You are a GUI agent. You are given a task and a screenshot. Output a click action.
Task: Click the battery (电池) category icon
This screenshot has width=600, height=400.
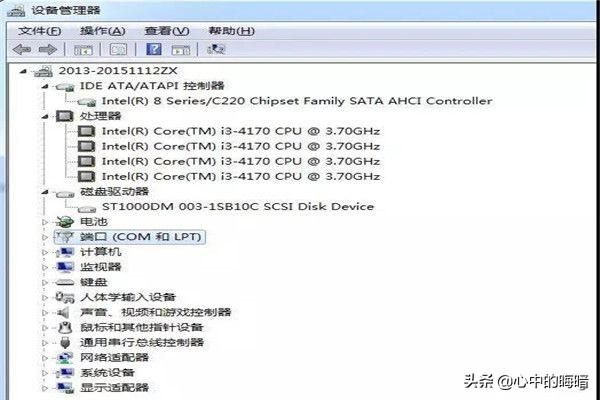click(x=66, y=222)
